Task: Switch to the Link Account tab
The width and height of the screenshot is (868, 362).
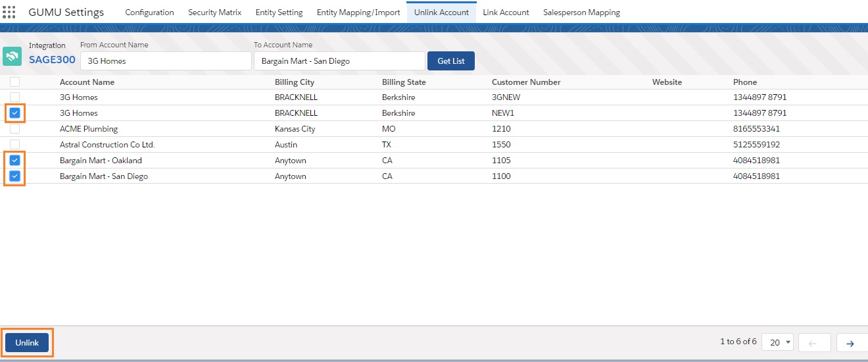Action: click(506, 13)
